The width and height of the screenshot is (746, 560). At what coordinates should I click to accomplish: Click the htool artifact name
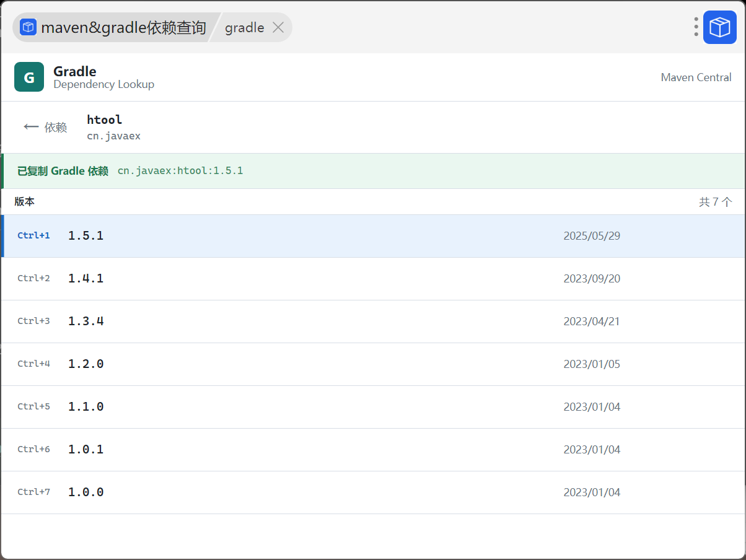click(x=105, y=120)
